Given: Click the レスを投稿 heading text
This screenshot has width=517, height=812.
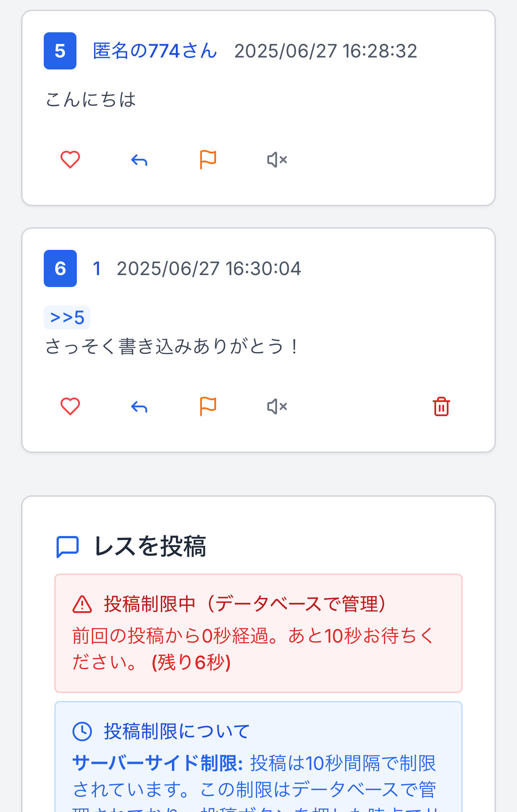Looking at the screenshot, I should [150, 546].
